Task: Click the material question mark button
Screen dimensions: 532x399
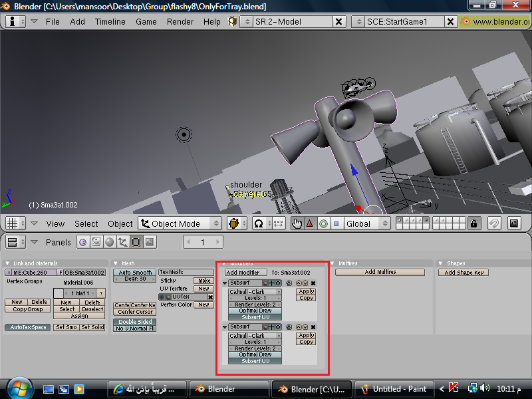Action: tap(101, 293)
